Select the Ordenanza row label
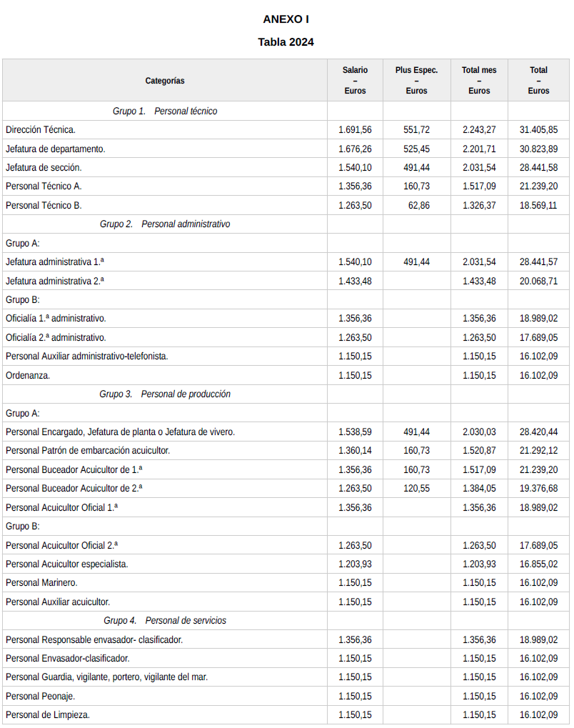 tap(28, 375)
